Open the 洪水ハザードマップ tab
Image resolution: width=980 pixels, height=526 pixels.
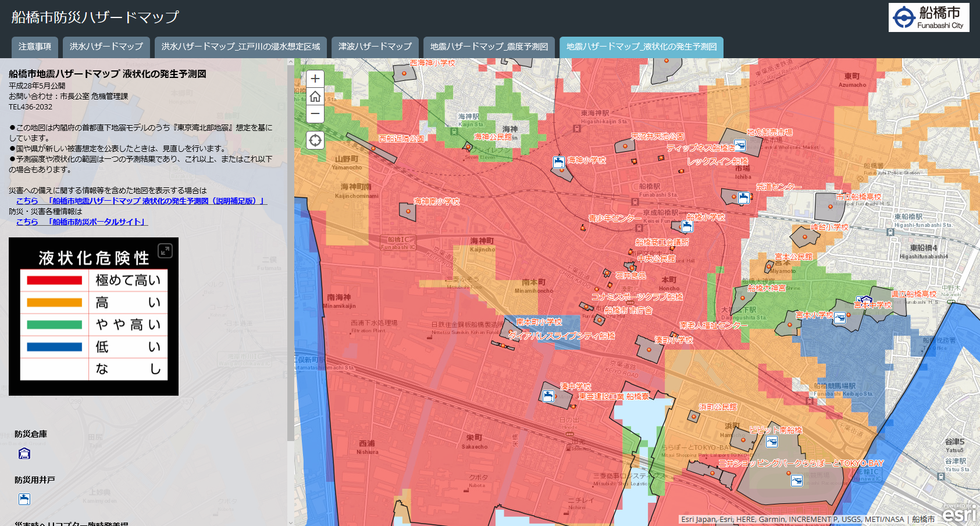[106, 47]
